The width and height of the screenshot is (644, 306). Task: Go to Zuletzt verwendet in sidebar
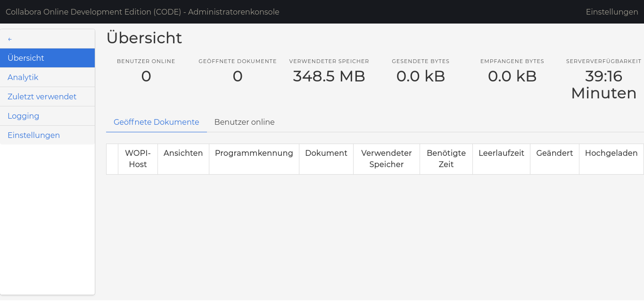[42, 97]
